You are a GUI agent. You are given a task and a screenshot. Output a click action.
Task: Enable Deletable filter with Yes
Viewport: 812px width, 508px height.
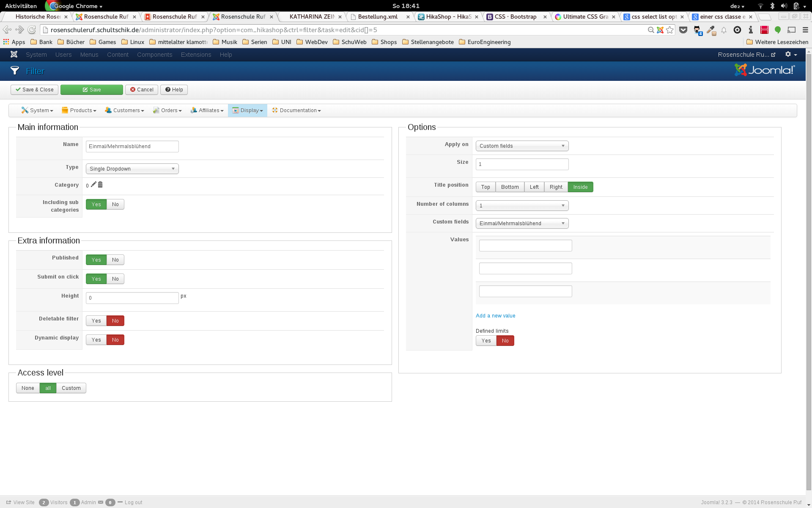[x=96, y=321]
